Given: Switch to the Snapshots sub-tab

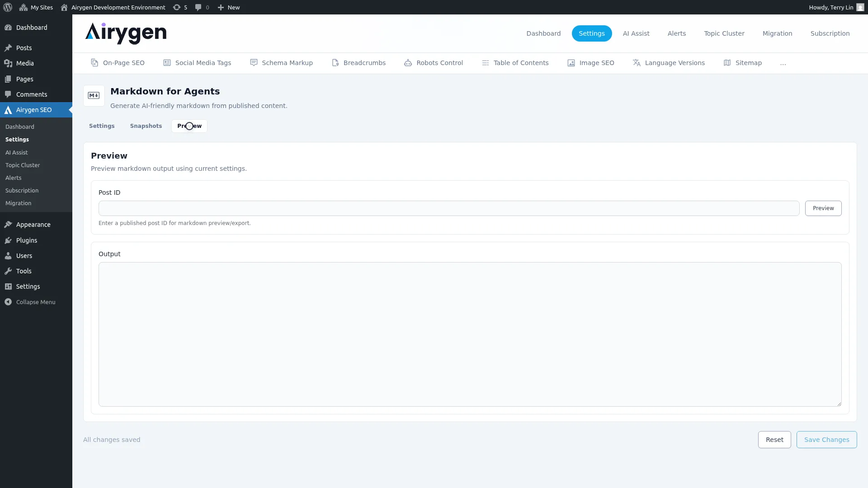Looking at the screenshot, I should (146, 126).
